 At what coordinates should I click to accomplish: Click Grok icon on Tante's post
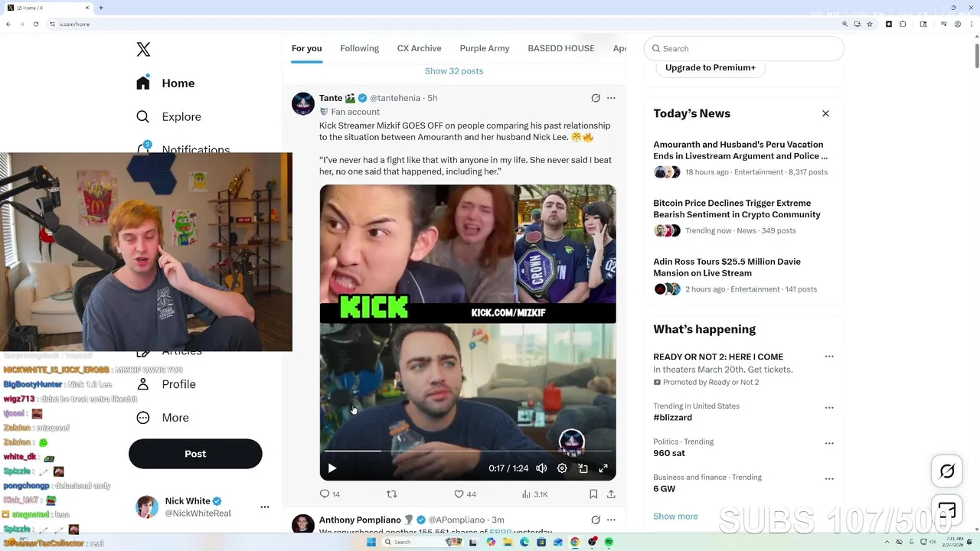point(596,98)
